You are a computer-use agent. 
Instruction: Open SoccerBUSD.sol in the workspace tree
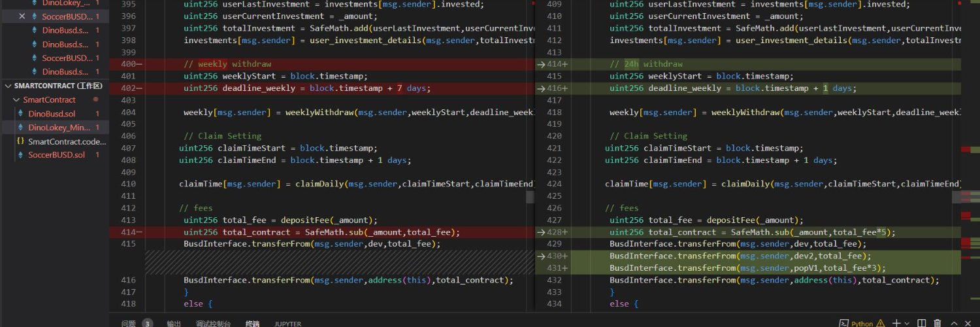(56, 155)
